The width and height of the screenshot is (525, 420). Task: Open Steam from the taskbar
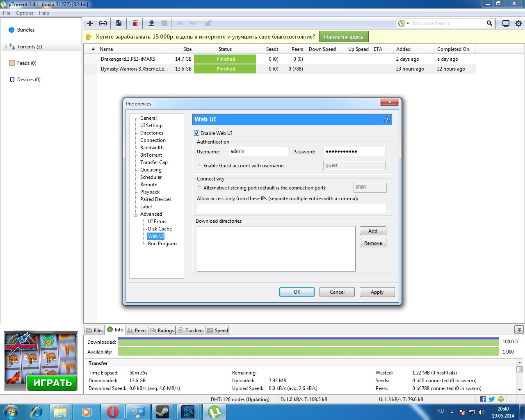click(162, 411)
